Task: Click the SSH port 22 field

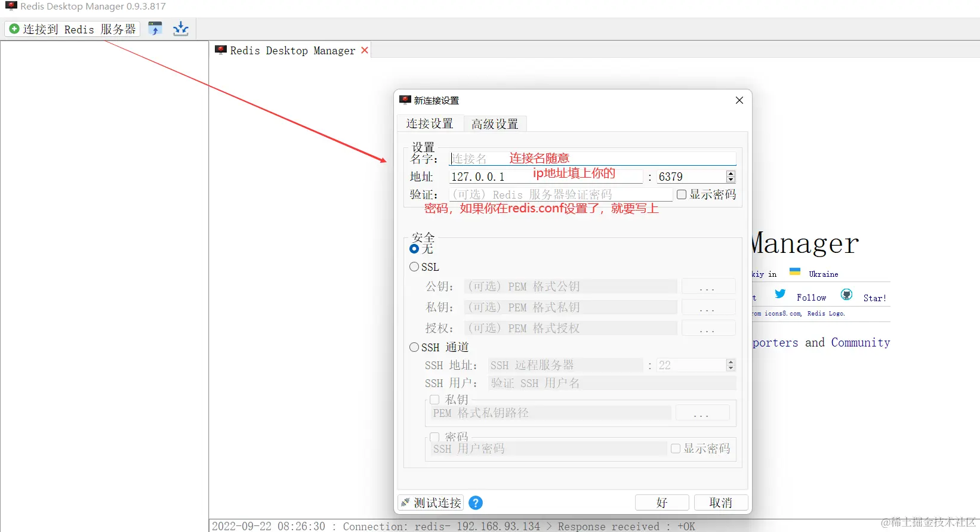Action: (x=691, y=365)
